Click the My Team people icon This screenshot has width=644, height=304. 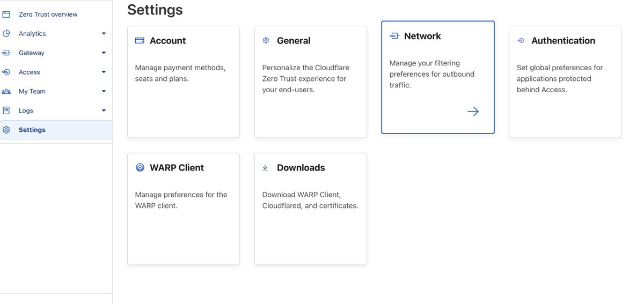tap(6, 91)
